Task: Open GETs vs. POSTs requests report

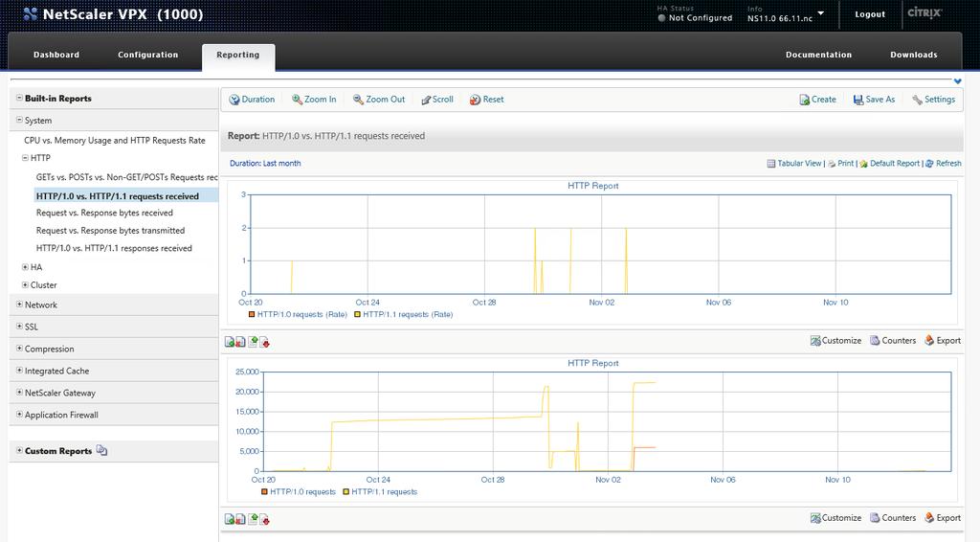Action: (x=127, y=177)
